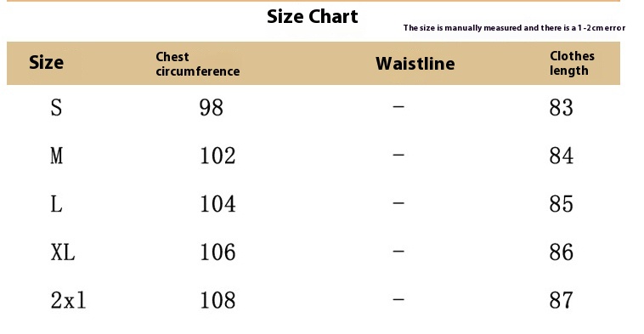
Task: Click the manual measurement error note
Action: (514, 28)
